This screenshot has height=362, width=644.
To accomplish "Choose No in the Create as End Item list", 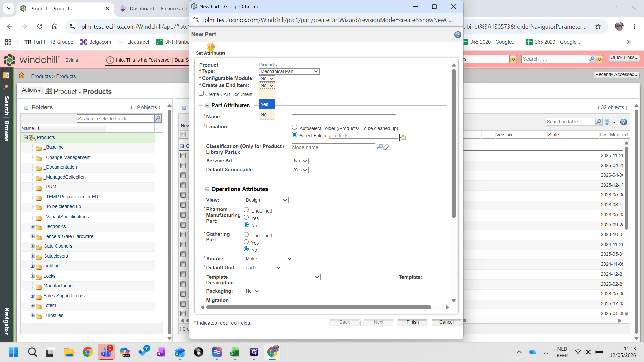I will pos(267,114).
